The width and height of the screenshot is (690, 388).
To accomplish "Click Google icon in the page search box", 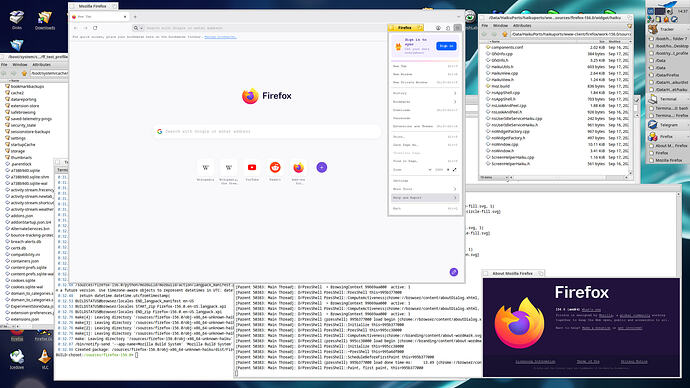I will (x=160, y=132).
